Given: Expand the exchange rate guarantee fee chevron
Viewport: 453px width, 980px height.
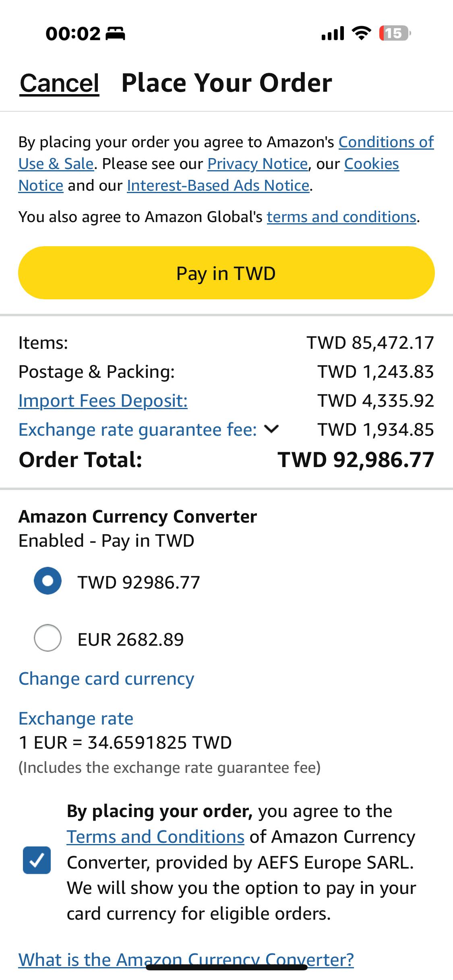Looking at the screenshot, I should click(x=272, y=429).
